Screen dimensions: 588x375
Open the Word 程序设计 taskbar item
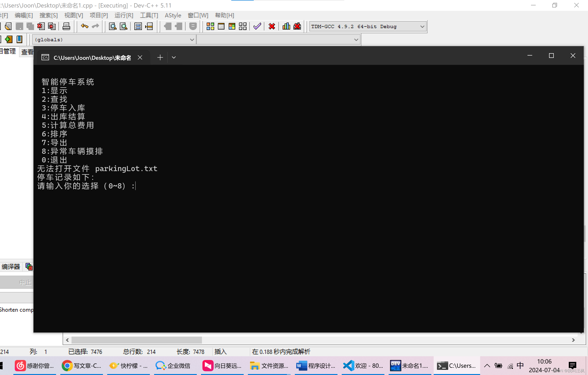pyautogui.click(x=315, y=365)
